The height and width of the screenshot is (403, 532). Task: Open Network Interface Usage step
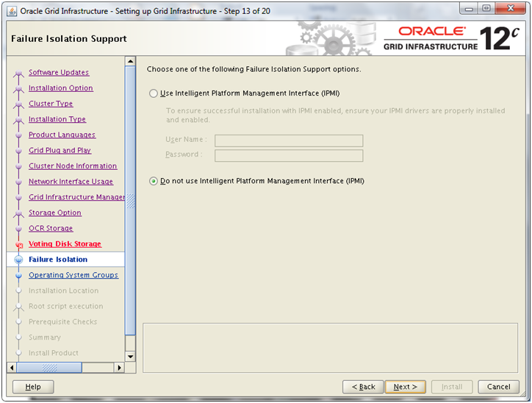tap(71, 182)
